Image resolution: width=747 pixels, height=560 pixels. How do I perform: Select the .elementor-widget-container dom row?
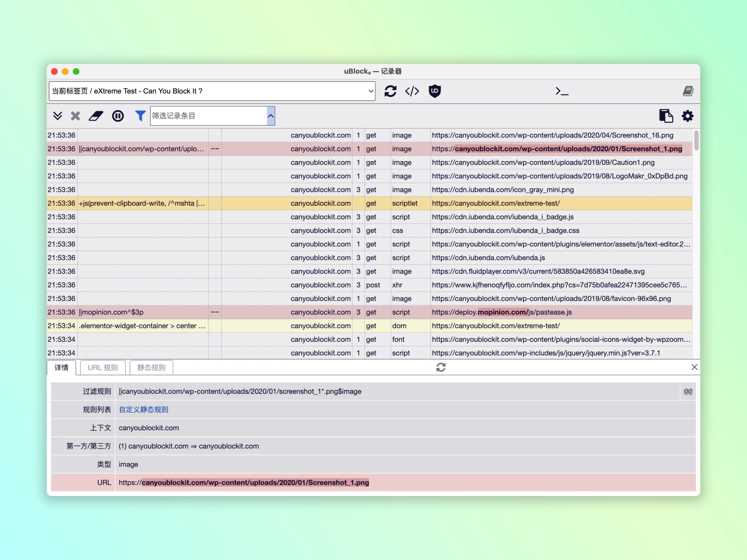[369, 326]
